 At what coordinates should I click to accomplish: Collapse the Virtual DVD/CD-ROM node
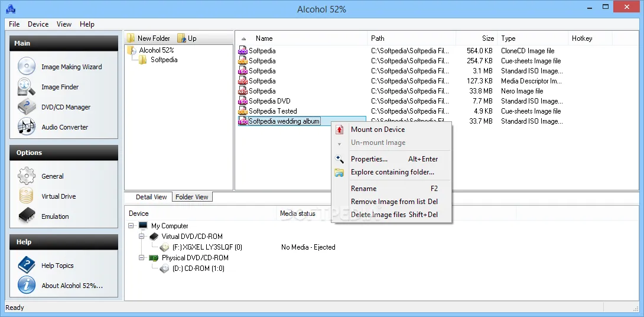142,237
